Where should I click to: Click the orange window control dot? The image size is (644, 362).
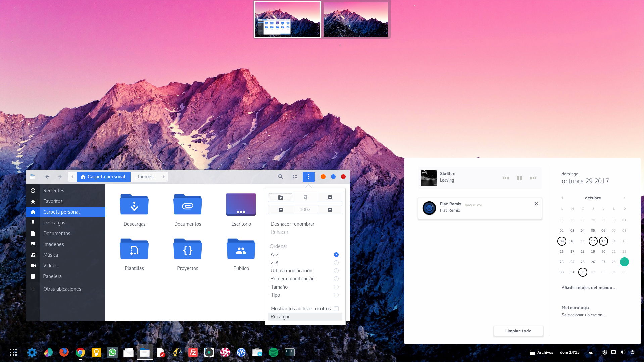(323, 177)
